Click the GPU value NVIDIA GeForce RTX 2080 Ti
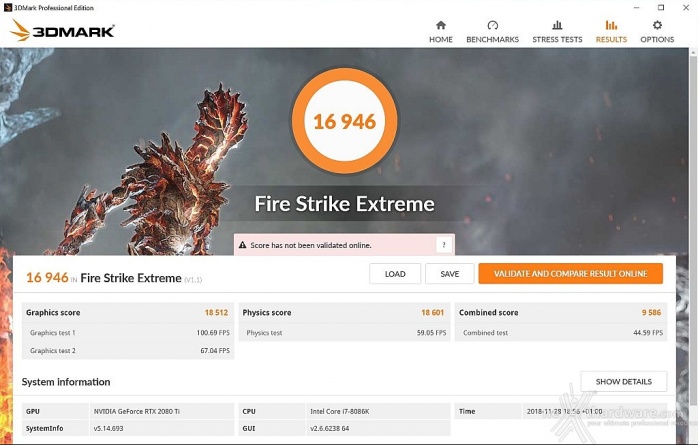This screenshot has width=698, height=445. [137, 411]
